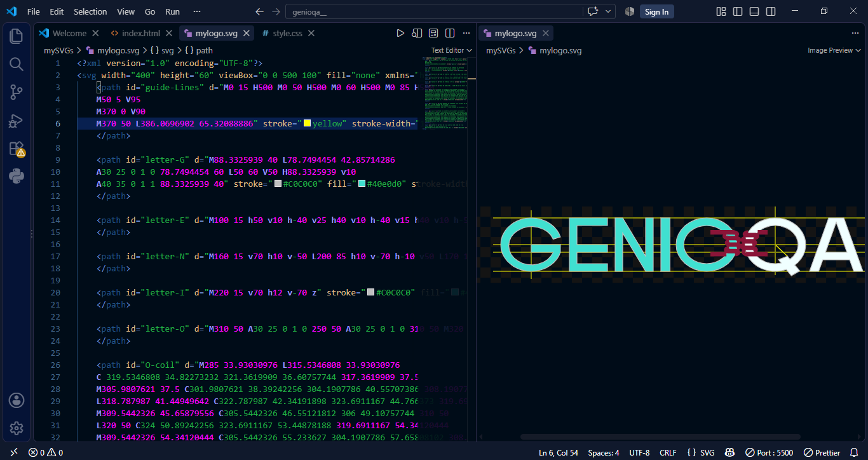Open the File menu
The width and height of the screenshot is (868, 460).
(x=34, y=11)
